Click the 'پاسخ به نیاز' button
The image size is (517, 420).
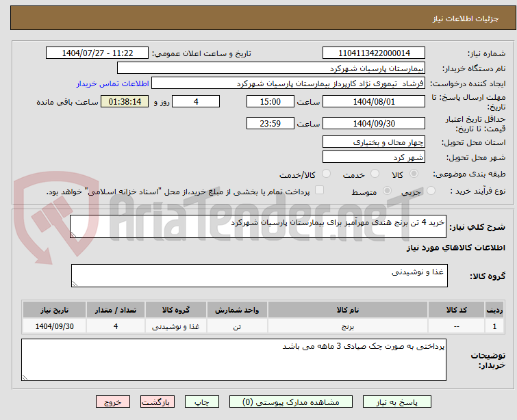coord(397,402)
